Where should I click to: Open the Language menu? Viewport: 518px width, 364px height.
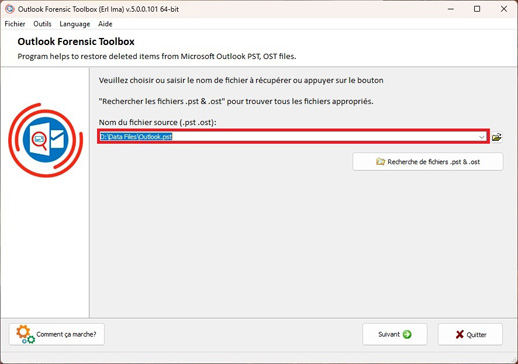coord(75,24)
